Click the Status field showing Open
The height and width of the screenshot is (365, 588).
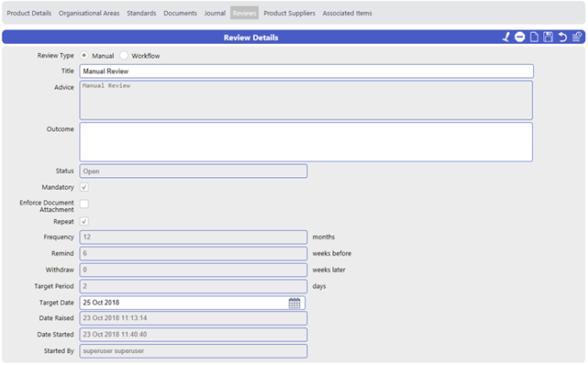[x=194, y=172]
